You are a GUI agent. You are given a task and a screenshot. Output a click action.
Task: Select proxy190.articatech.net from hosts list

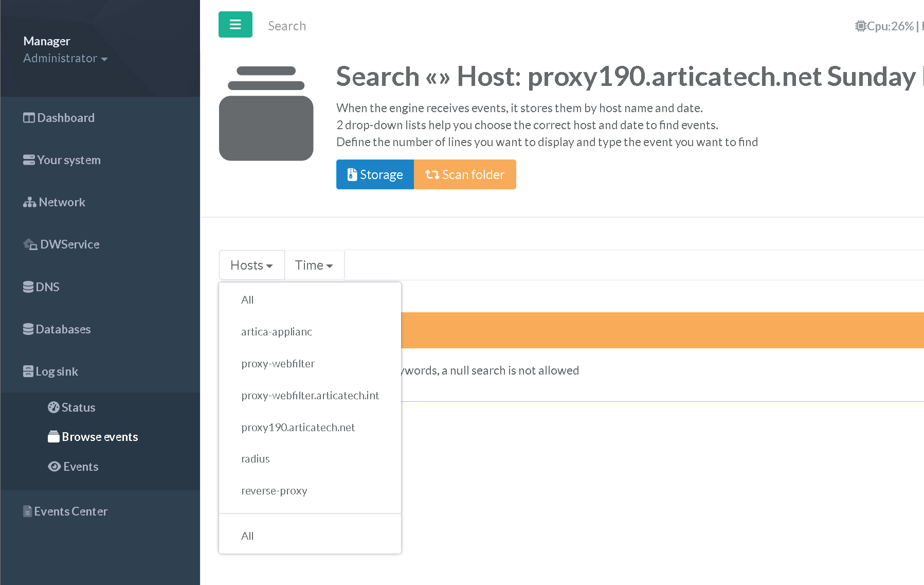[x=298, y=428]
